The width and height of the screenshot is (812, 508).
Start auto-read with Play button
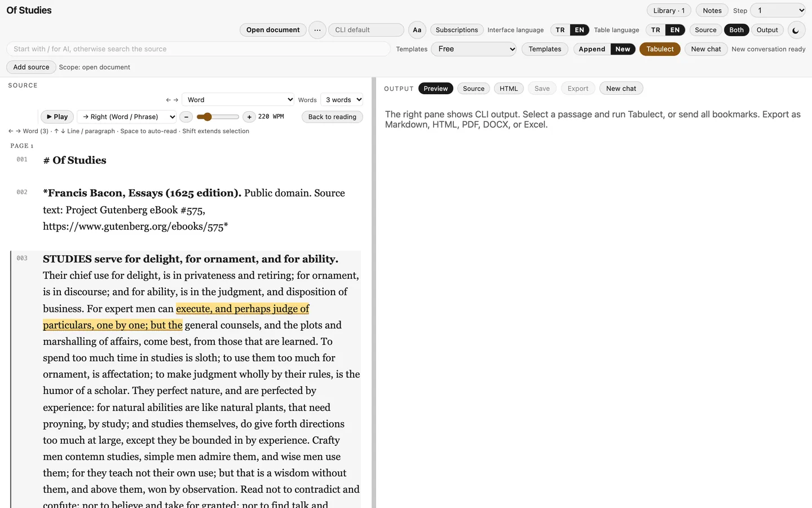click(57, 117)
